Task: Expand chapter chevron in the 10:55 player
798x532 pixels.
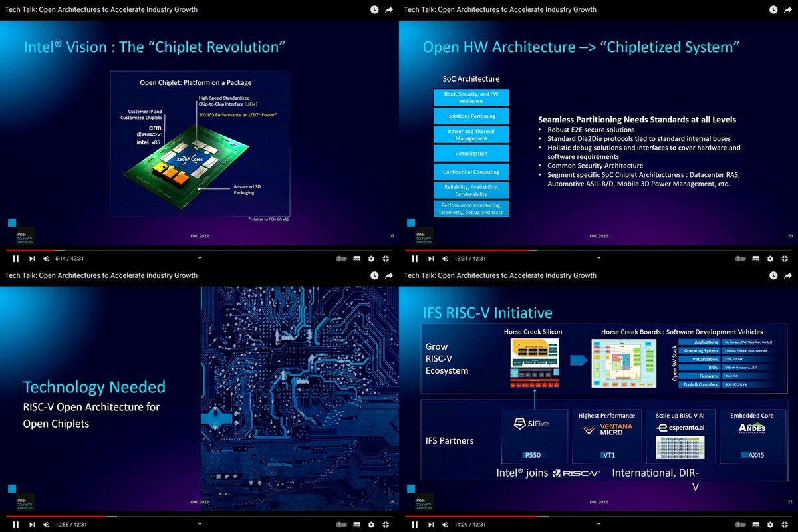Action: tap(199, 523)
